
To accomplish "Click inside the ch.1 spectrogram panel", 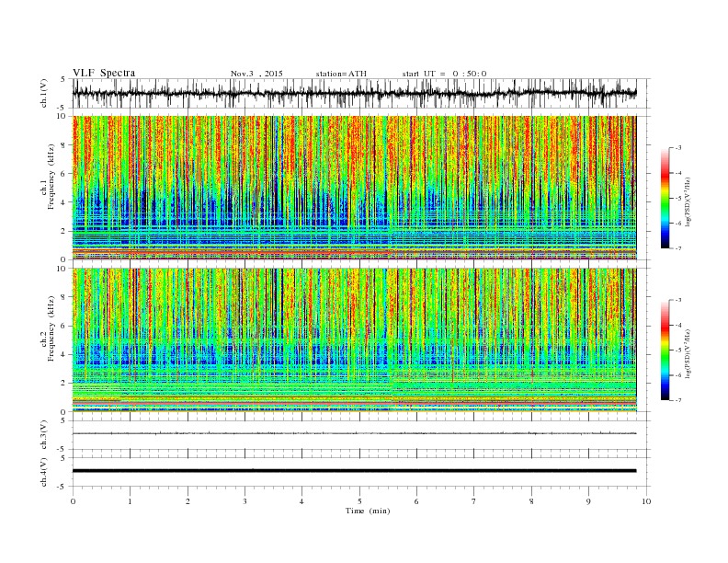I will click(x=354, y=188).
